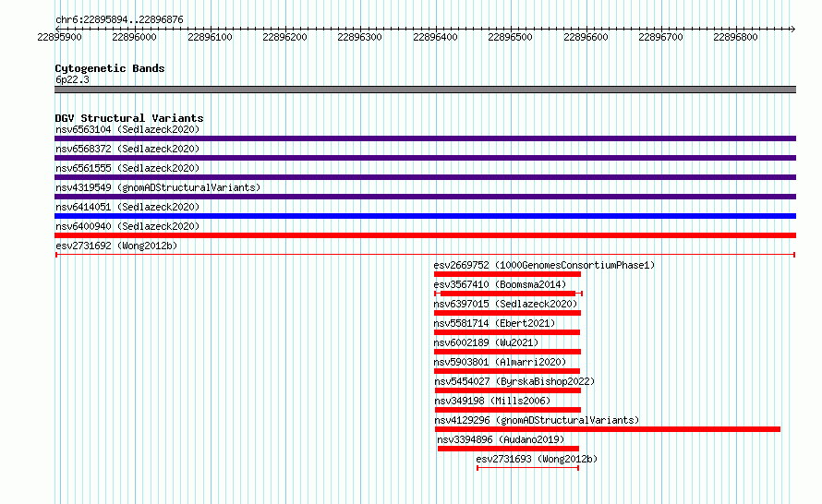Image resolution: width=822 pixels, height=504 pixels.
Task: Select the nsv6414051 (Sedlazeck2020) label
Action: pos(127,207)
